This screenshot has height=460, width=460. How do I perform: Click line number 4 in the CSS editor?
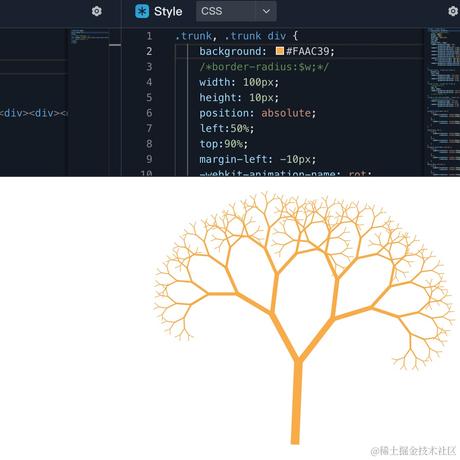pos(149,82)
